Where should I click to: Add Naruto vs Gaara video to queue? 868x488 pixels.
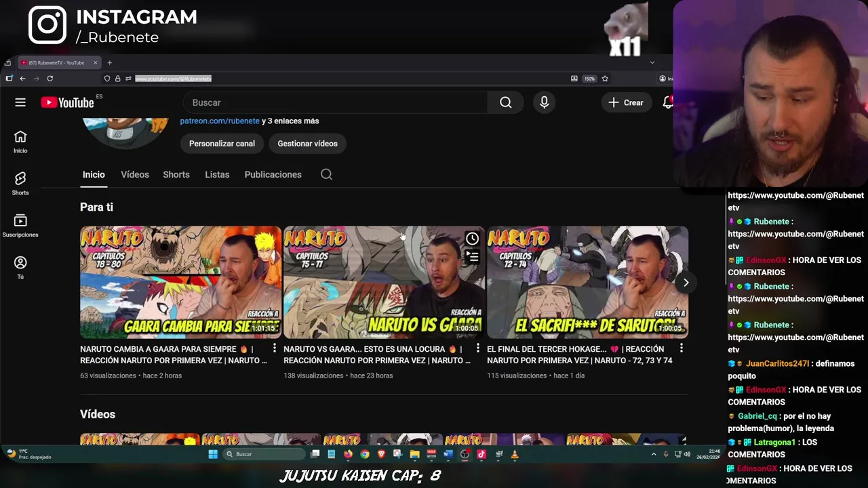472,256
